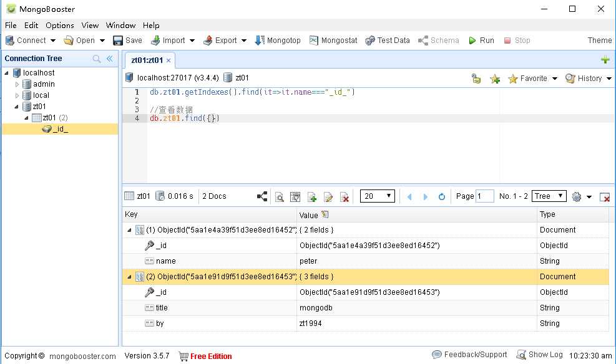Open the Help menu

coord(151,26)
